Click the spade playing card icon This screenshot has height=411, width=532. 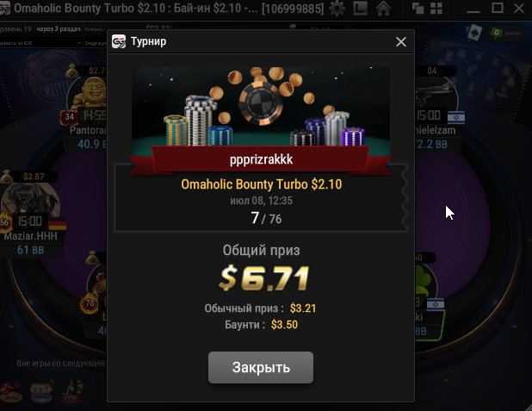point(474,33)
